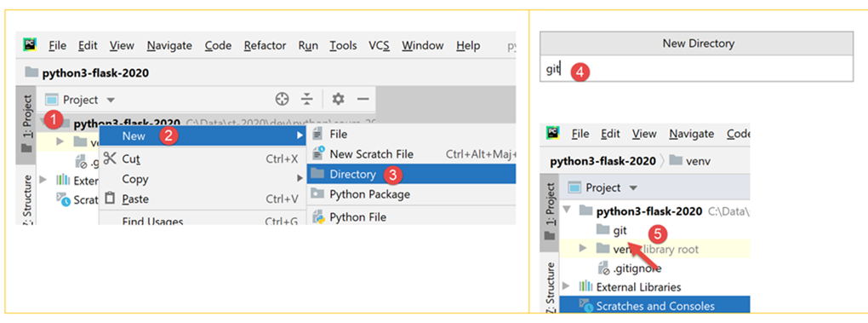Viewport: 868px width, 323px height.
Task: Toggle the 1: Project side tab in left window
Action: click(x=26, y=124)
